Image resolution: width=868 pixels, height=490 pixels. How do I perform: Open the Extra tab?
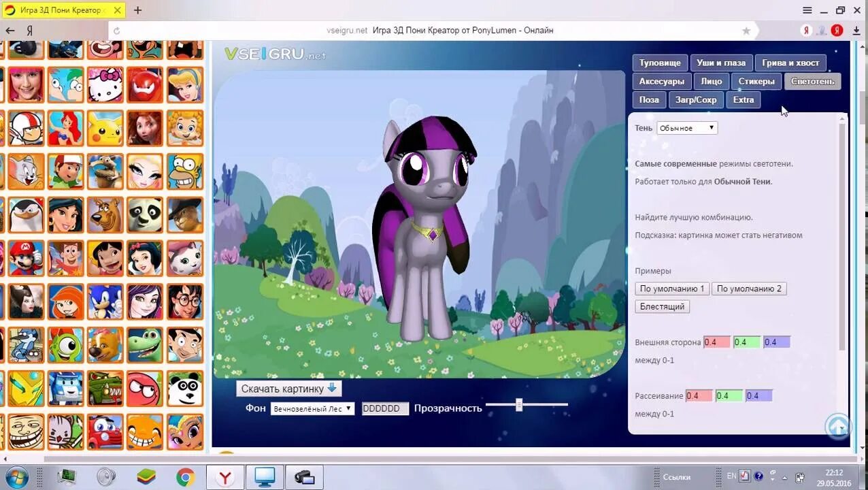coord(743,99)
